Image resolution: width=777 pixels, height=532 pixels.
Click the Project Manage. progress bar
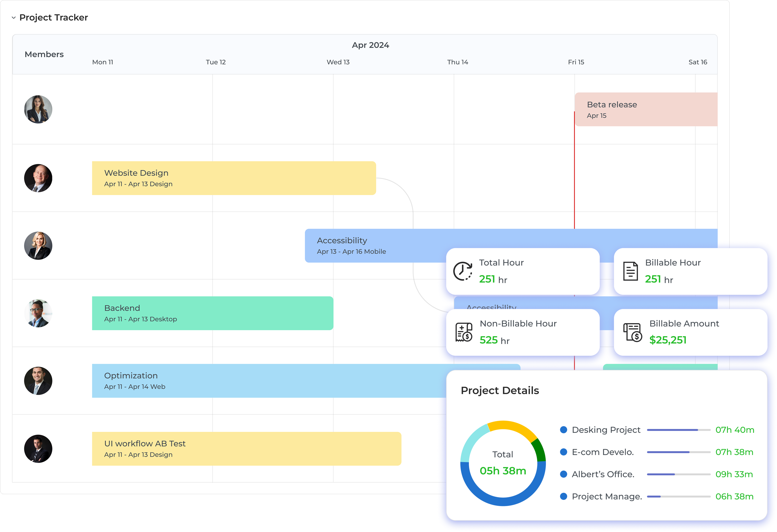678,497
